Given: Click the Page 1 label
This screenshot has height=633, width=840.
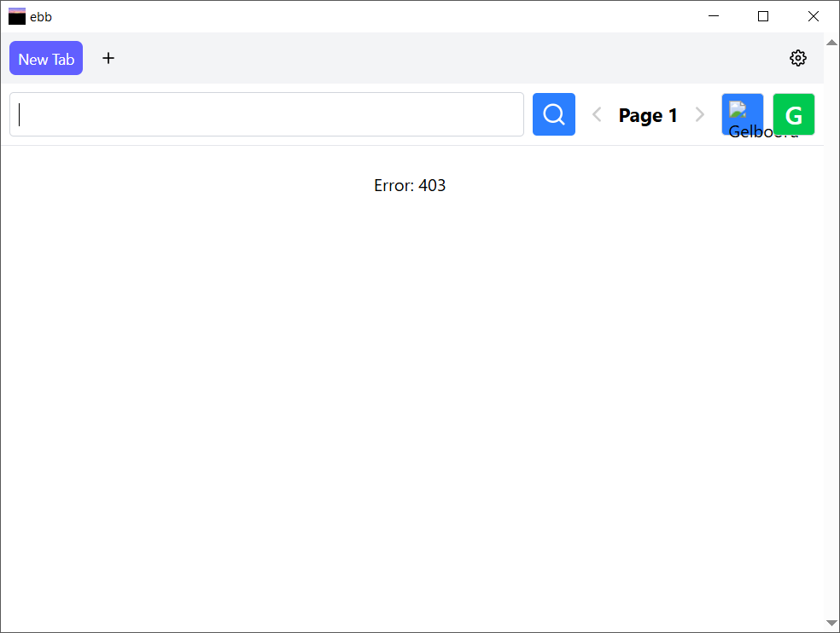Looking at the screenshot, I should [x=648, y=115].
